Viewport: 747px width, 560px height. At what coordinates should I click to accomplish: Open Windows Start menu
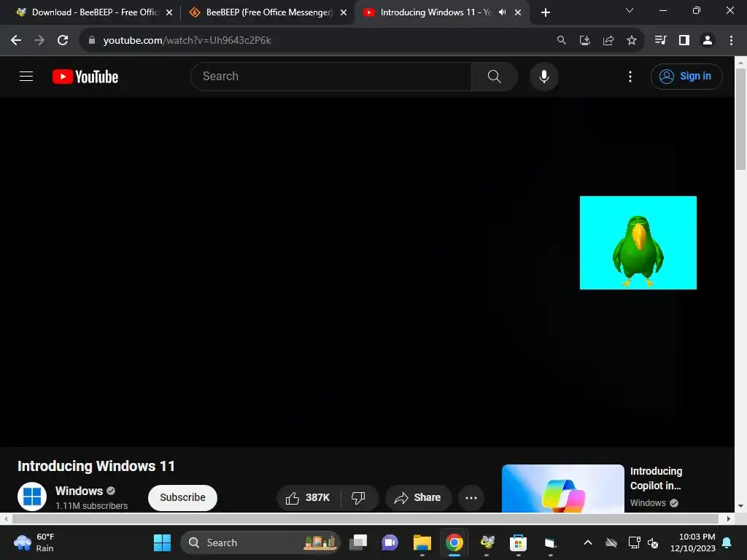(x=162, y=542)
